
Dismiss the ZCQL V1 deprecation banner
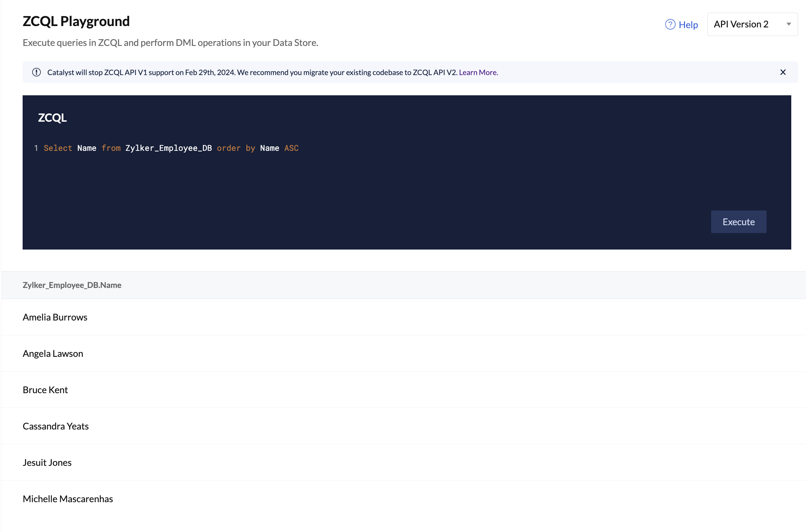(783, 72)
